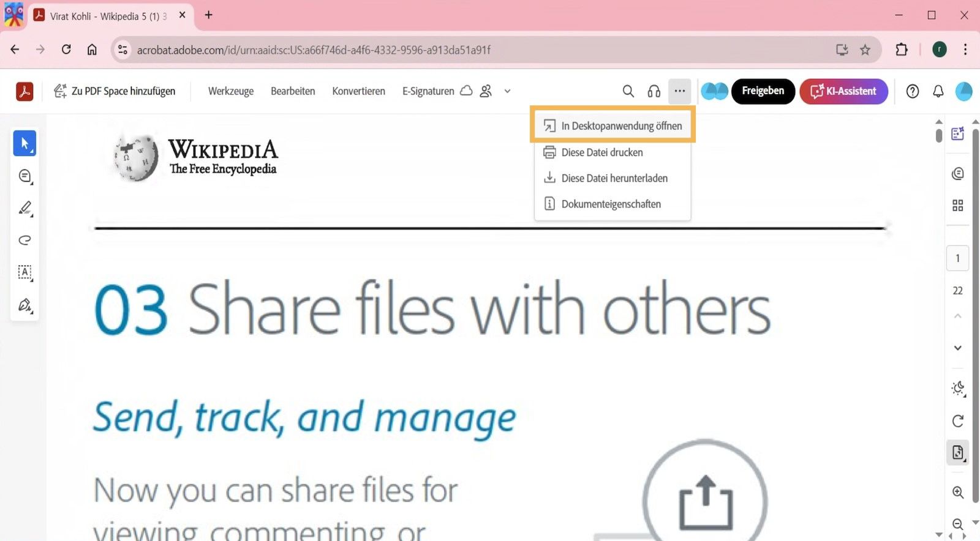
Task: Open the help question mark icon
Action: pos(913,91)
